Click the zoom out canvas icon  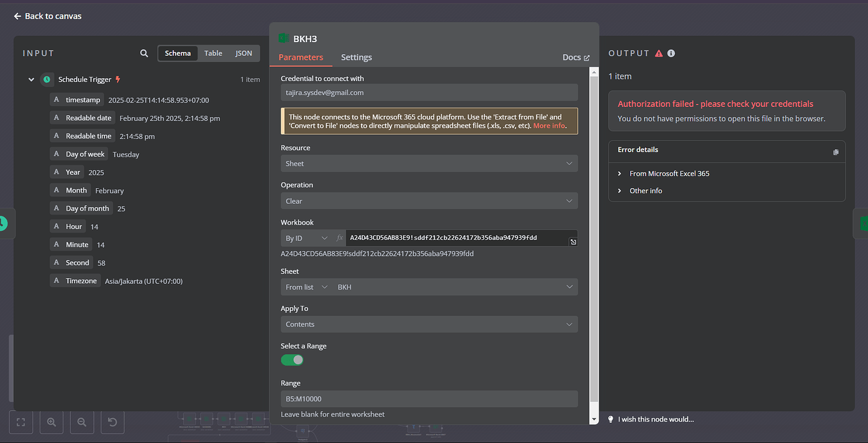82,422
